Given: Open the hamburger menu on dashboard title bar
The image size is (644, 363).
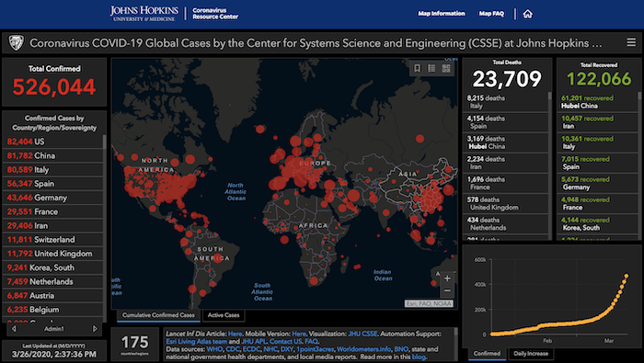Looking at the screenshot, I should (x=631, y=42).
